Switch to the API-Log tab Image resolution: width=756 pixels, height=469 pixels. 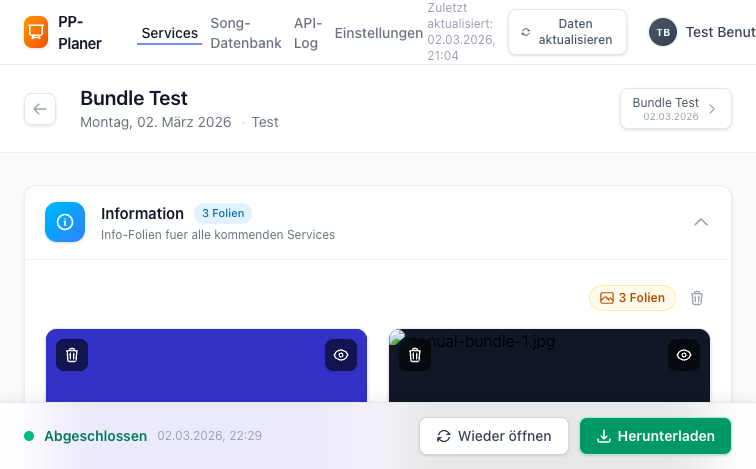[307, 33]
